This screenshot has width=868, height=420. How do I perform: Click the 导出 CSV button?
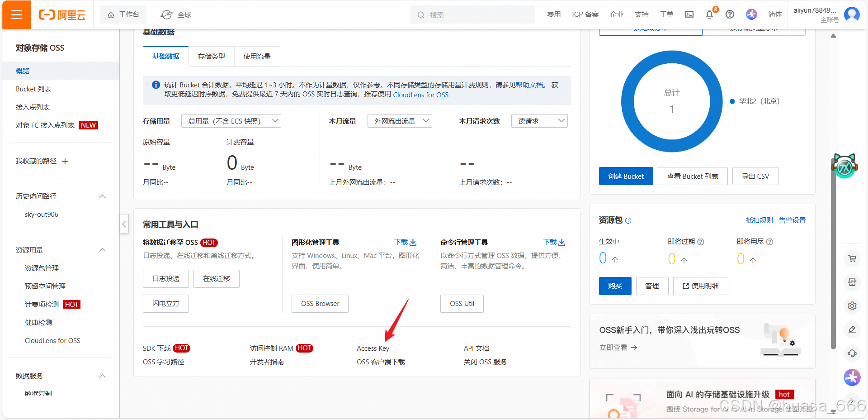755,176
